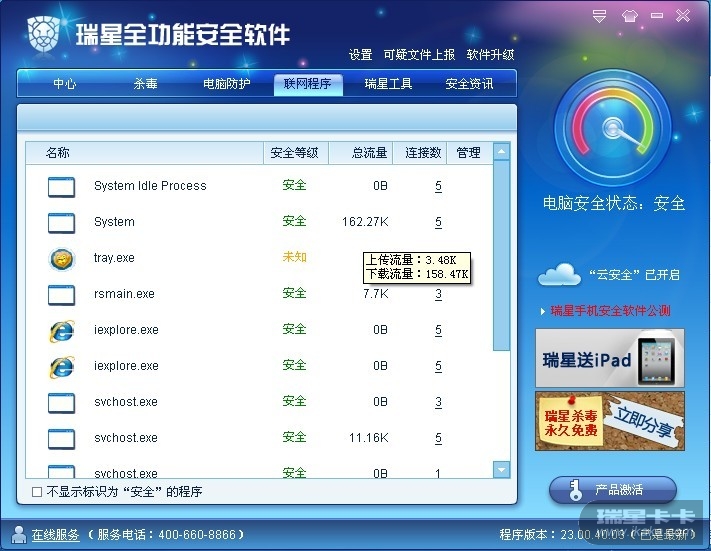Switch to the 杀毒 tab

[x=146, y=83]
